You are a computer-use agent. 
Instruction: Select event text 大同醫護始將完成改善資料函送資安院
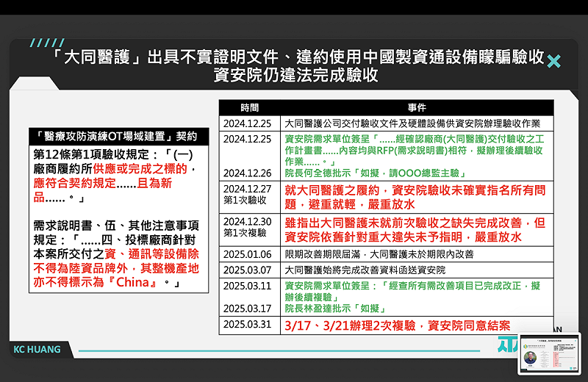365,270
